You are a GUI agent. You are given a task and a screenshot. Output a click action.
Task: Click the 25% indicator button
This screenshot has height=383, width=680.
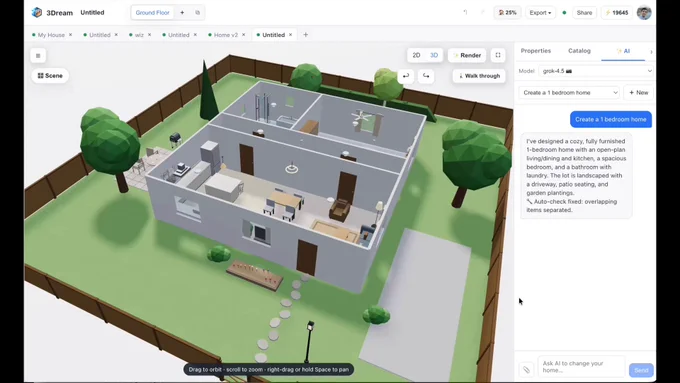507,13
